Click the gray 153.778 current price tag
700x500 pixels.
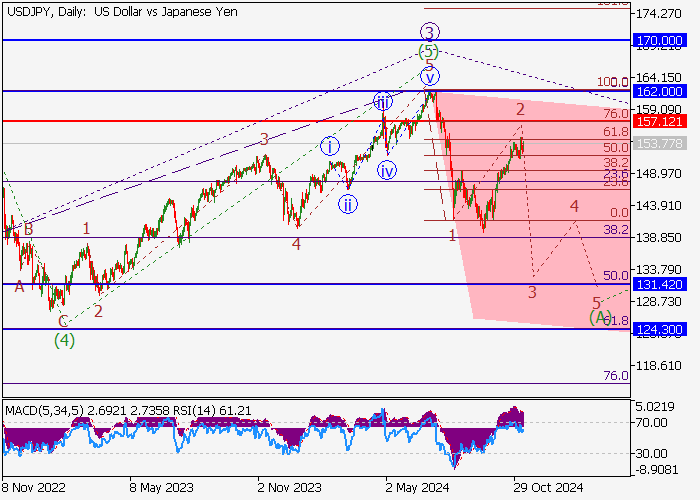click(x=659, y=143)
